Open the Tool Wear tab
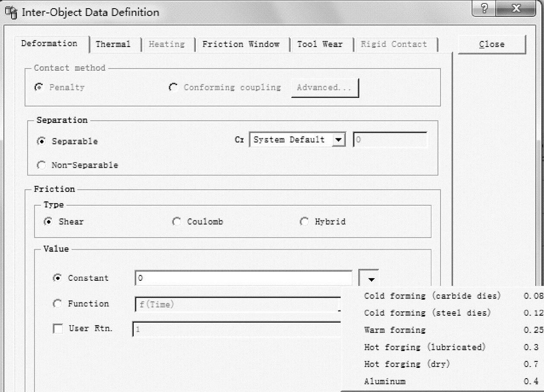The width and height of the screenshot is (544, 392). (x=319, y=44)
